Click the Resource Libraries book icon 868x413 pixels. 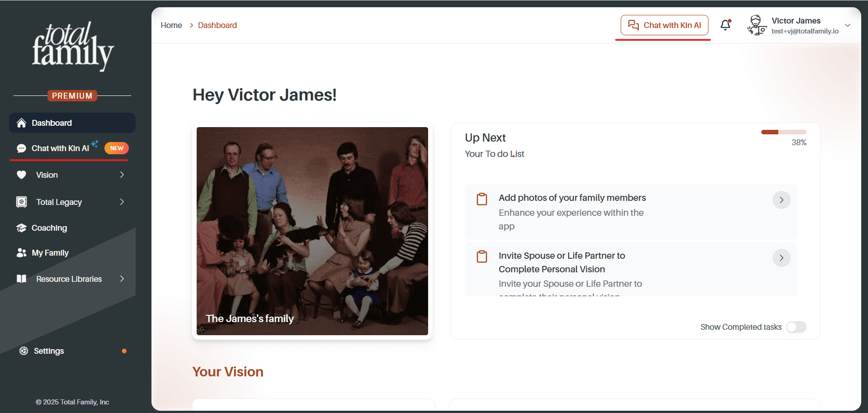[x=21, y=279]
